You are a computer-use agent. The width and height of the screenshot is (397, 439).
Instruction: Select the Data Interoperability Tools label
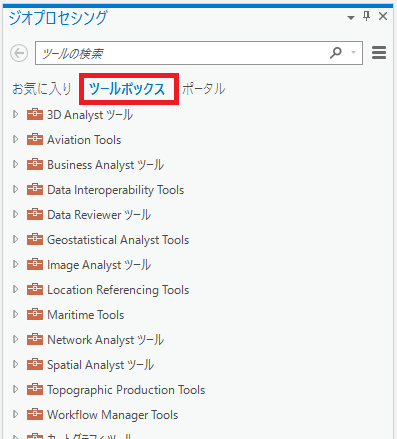tap(116, 190)
